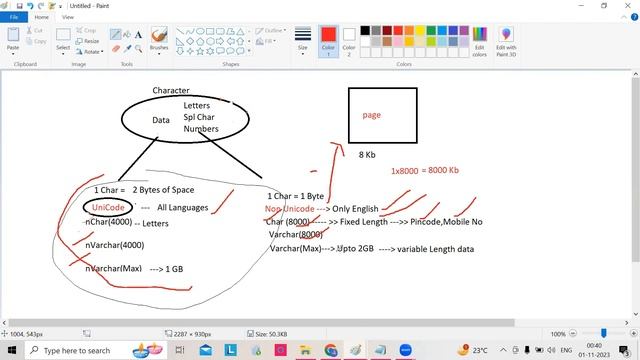Viewport: 640px width, 360px height.
Task: Click the taskbar search box
Action: point(96,350)
